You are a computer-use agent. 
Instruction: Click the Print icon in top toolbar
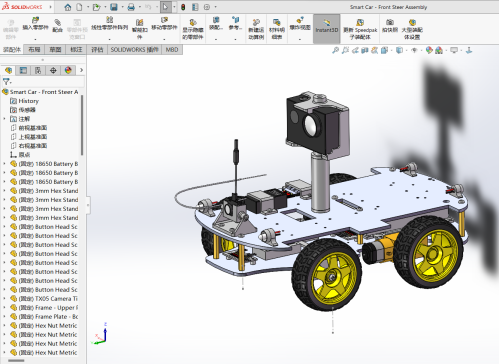point(131,7)
